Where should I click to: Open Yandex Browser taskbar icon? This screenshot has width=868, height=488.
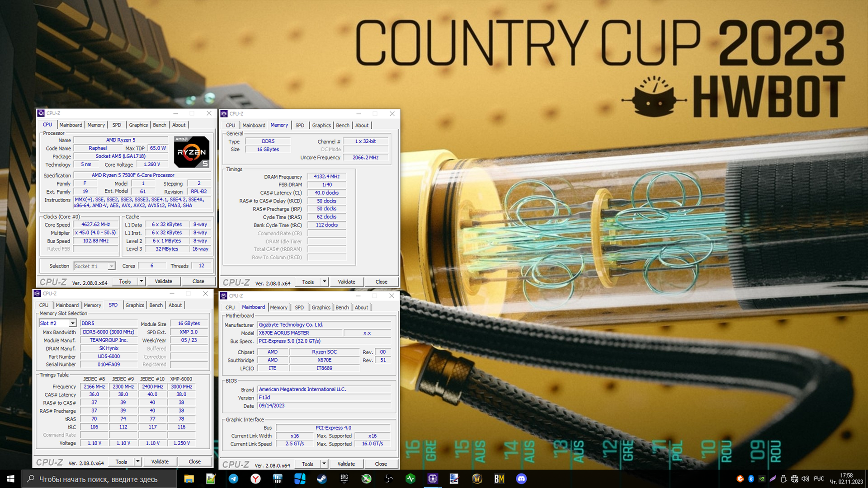coord(255,479)
